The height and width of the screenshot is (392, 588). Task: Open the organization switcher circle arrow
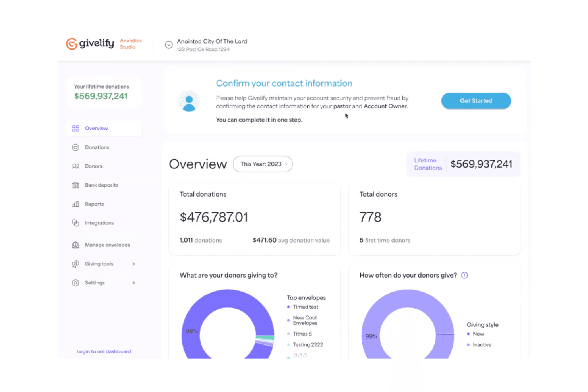coord(169,45)
